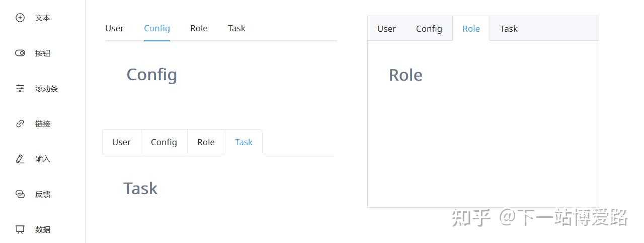Screen dimensions: 644x243
Task: Open the 文本 sidebar section
Action: point(43,18)
